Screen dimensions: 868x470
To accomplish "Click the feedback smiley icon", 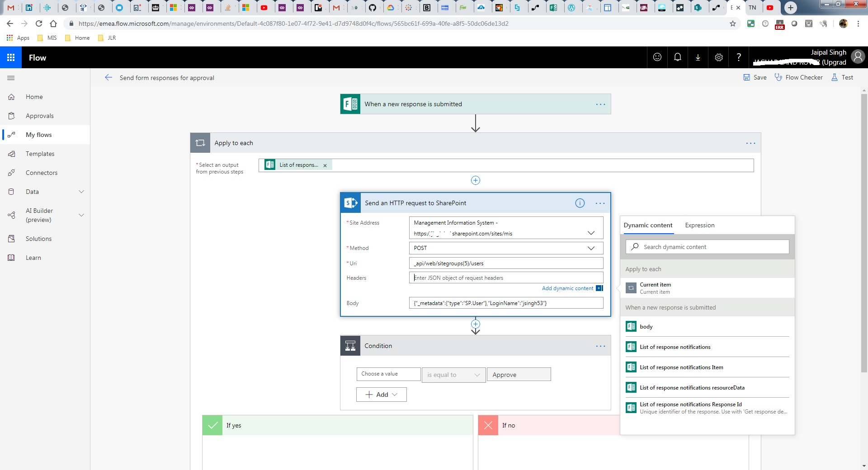I will click(x=657, y=57).
